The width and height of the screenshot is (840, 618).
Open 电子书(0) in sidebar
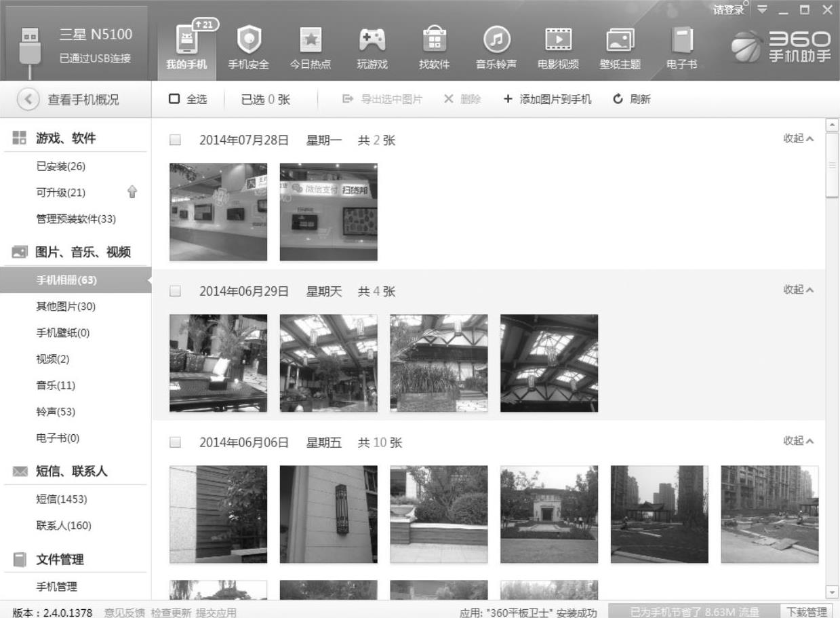(x=58, y=438)
